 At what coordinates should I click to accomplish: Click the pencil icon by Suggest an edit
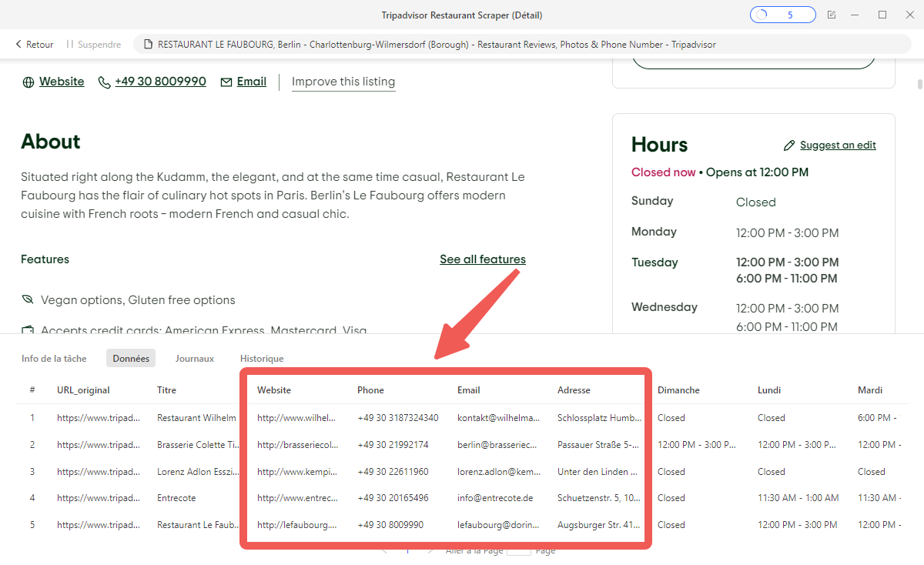click(x=789, y=145)
